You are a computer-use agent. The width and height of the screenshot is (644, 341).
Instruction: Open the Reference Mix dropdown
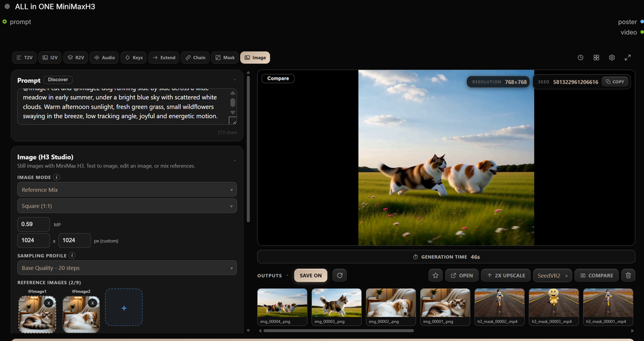(127, 190)
